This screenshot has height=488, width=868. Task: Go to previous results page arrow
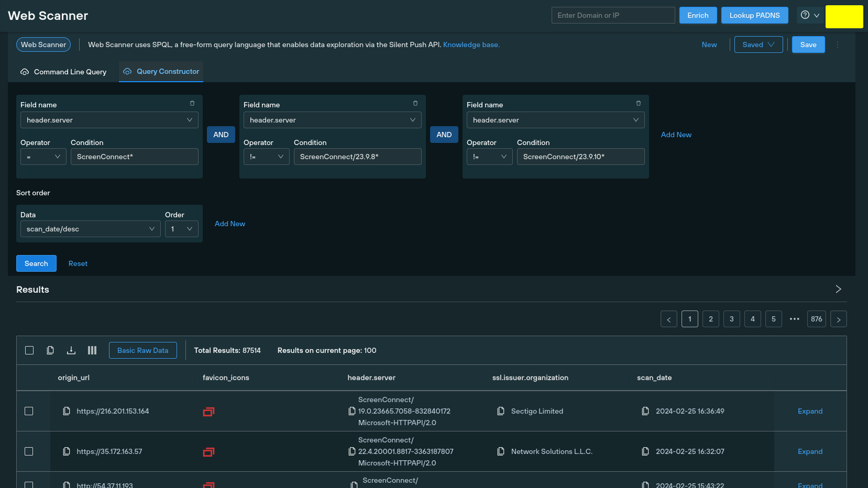coord(669,319)
